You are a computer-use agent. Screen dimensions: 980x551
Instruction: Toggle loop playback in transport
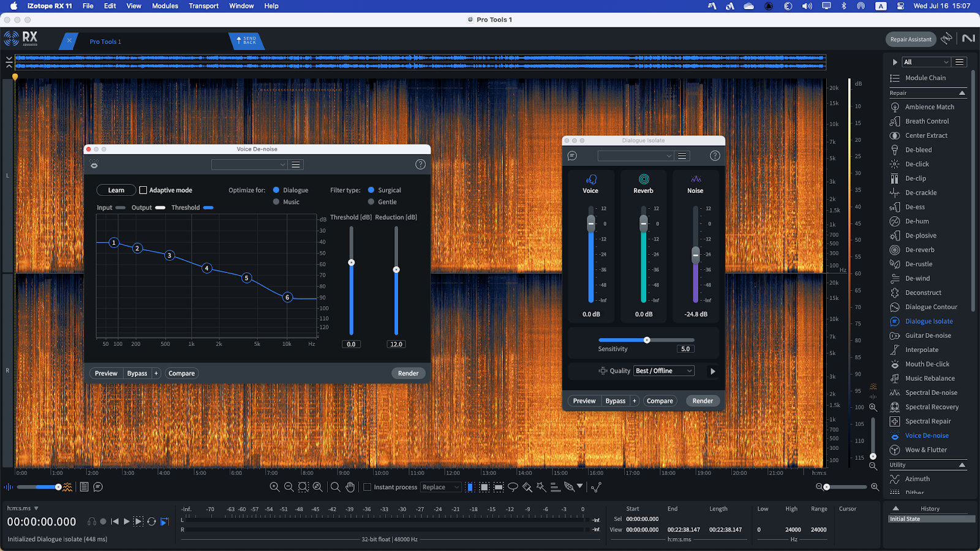(x=151, y=522)
